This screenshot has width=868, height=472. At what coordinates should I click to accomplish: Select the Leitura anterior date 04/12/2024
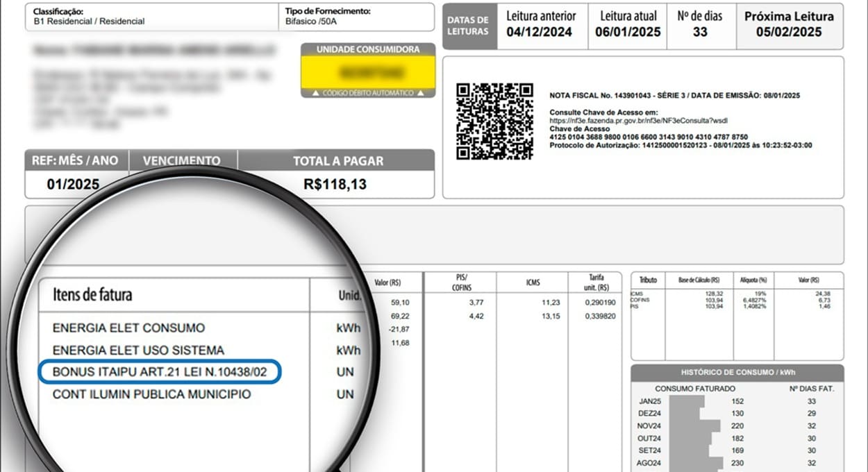pos(541,32)
